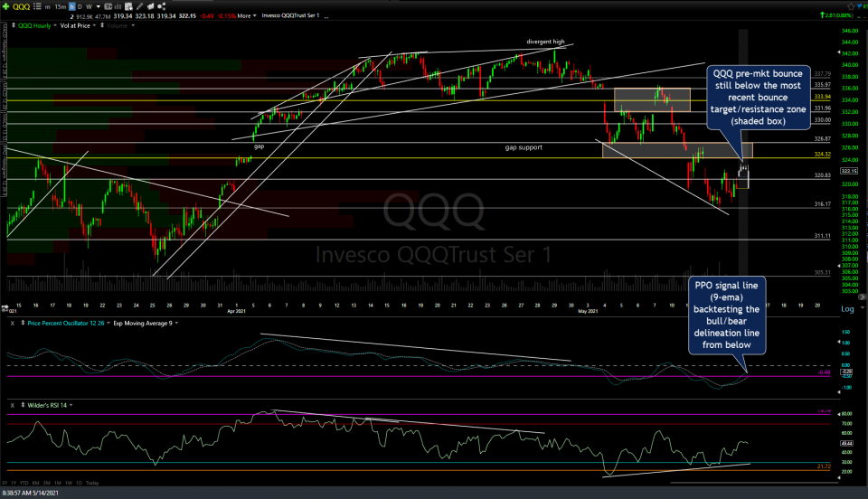868x499 pixels.
Task: Select the 5Y time span
Action: pos(5,483)
